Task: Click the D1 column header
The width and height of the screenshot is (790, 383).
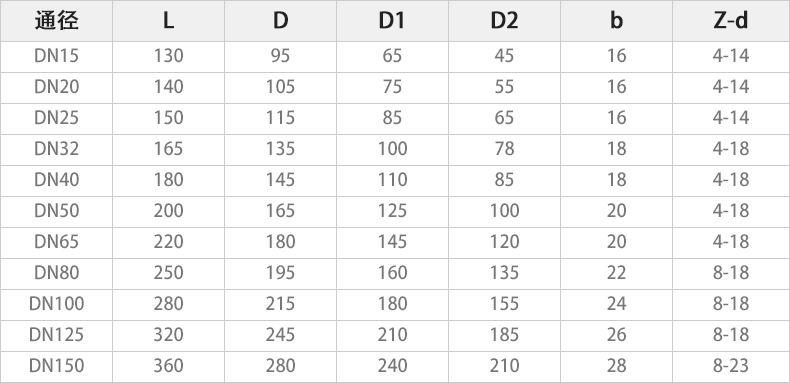Action: 392,21
